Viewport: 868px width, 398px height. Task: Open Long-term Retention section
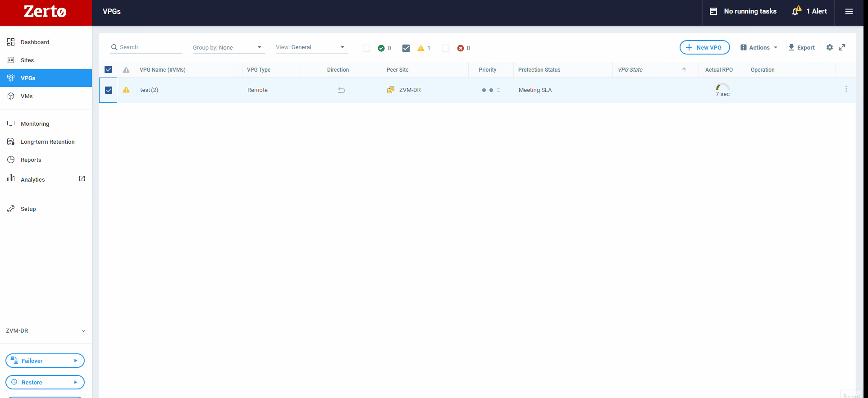tap(47, 142)
